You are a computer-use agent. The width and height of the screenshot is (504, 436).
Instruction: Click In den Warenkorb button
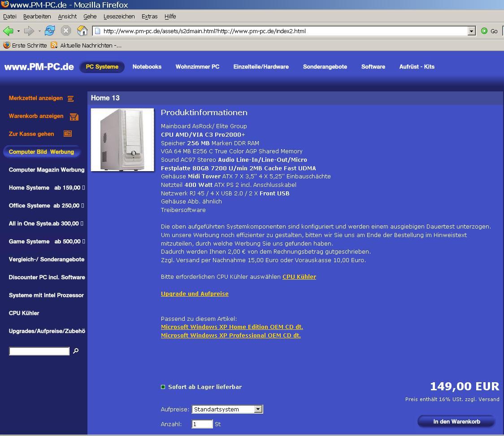pos(456,422)
